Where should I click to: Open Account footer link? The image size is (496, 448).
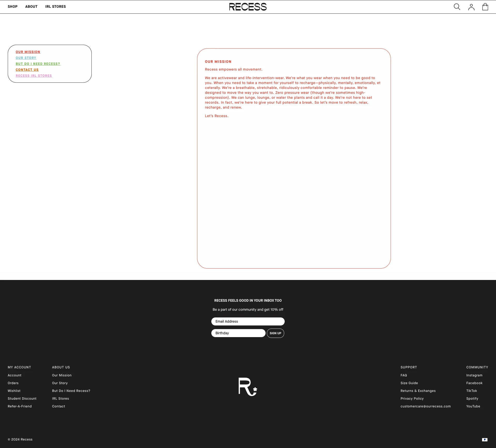(x=14, y=375)
